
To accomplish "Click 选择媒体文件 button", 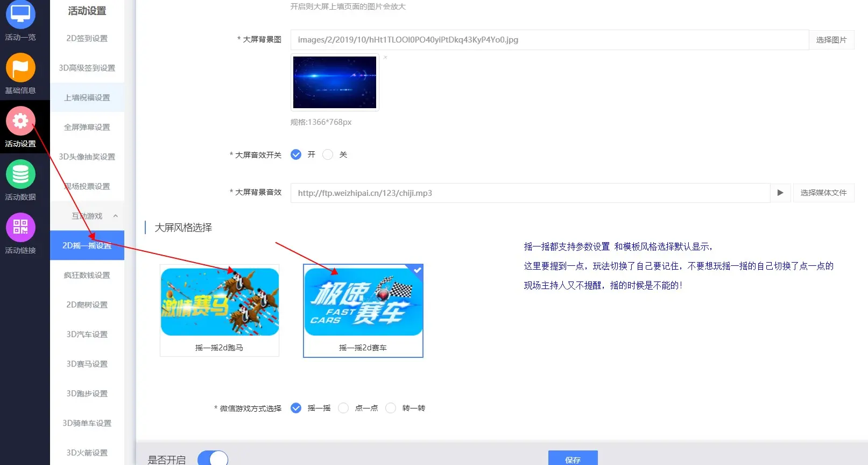I will coord(823,193).
